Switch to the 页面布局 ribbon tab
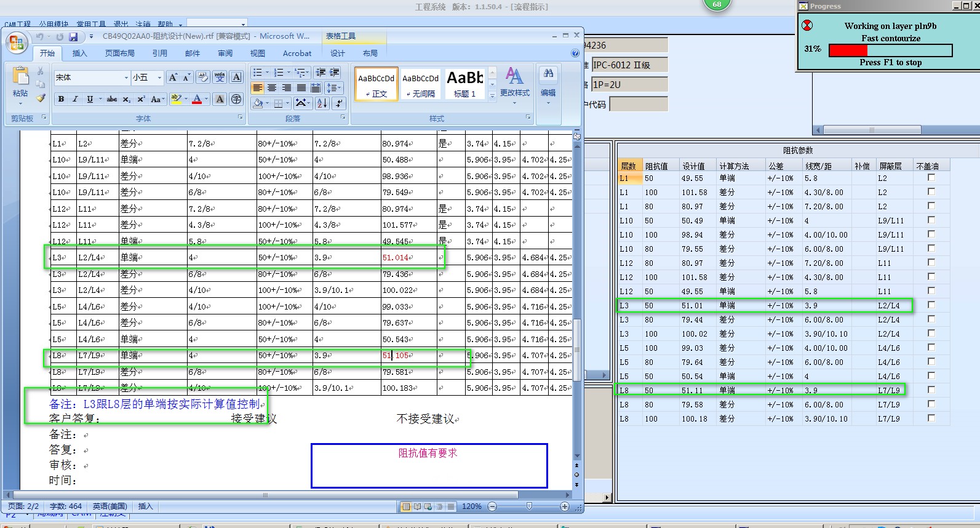The width and height of the screenshot is (980, 528). click(x=119, y=54)
